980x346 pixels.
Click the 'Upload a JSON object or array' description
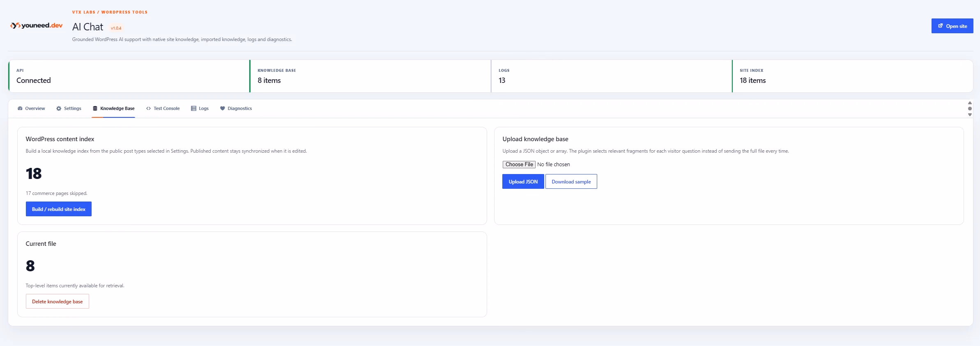tap(646, 151)
